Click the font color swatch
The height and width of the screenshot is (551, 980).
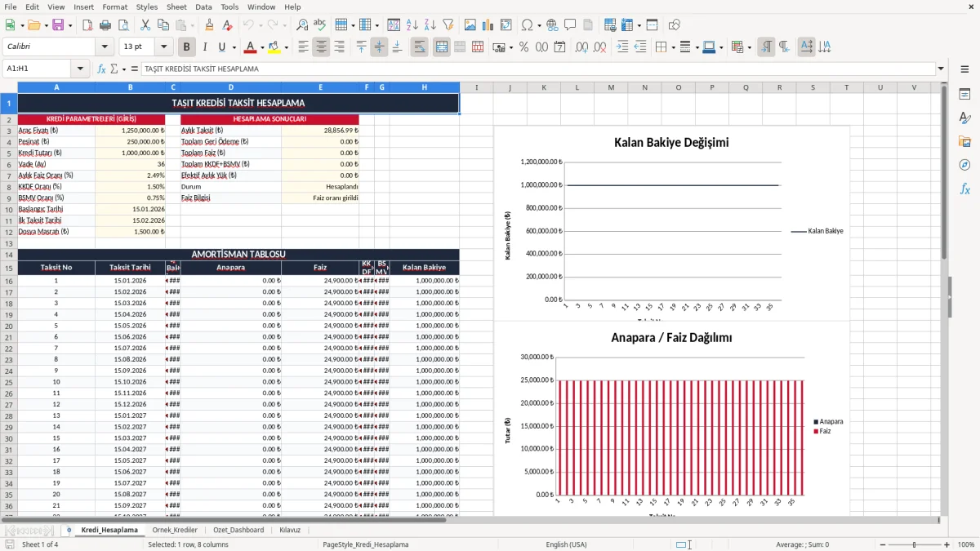click(x=251, y=47)
